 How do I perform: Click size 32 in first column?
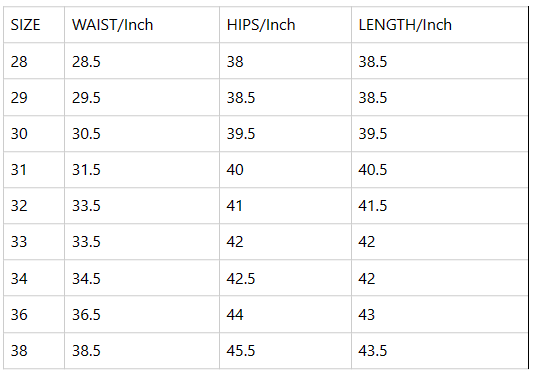19,206
